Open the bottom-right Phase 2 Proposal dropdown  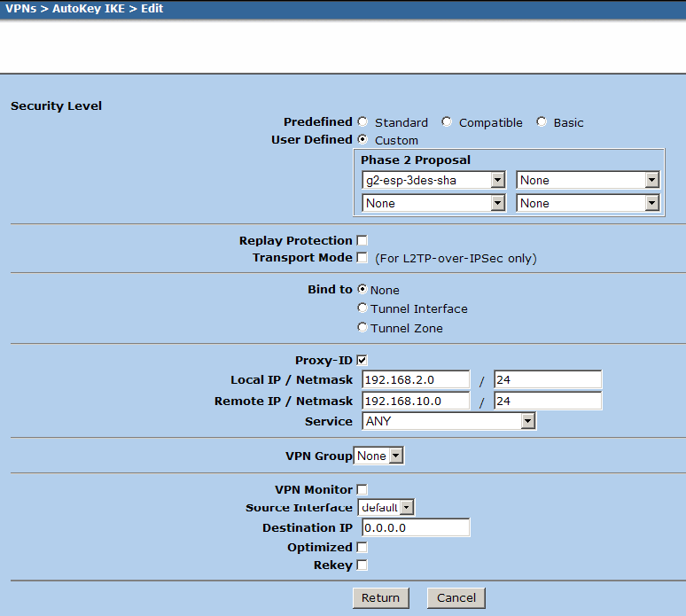[588, 203]
